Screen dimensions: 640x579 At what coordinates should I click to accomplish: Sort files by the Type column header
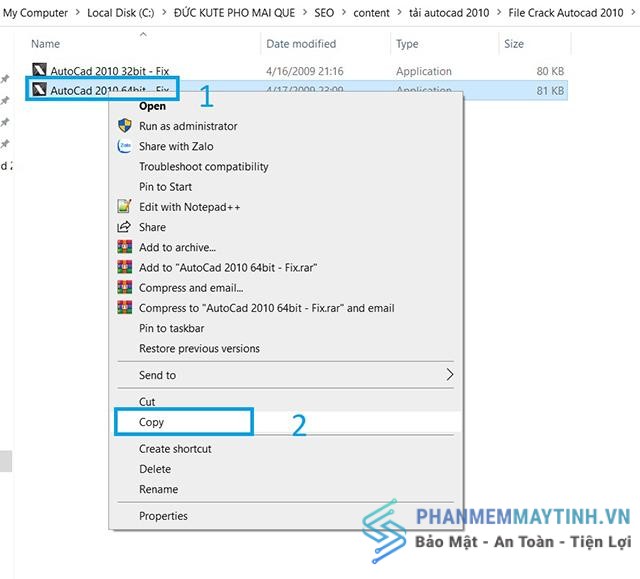[x=407, y=44]
